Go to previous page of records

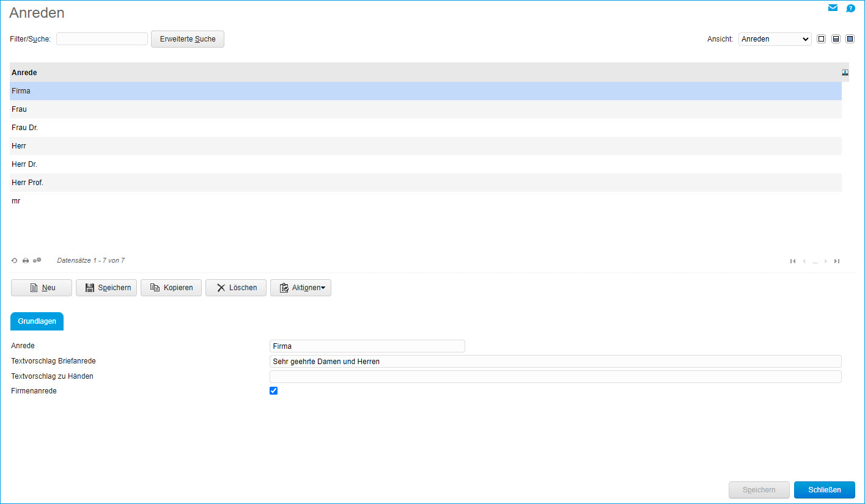[x=804, y=261]
